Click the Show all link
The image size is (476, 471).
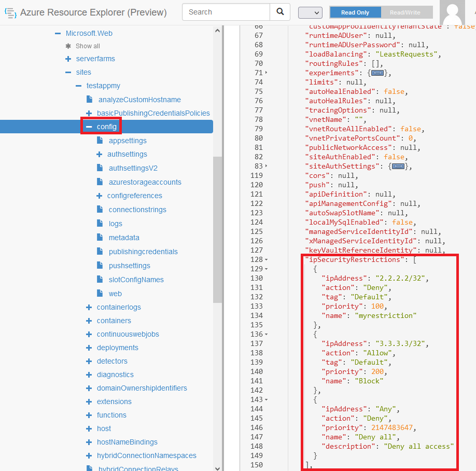point(88,46)
